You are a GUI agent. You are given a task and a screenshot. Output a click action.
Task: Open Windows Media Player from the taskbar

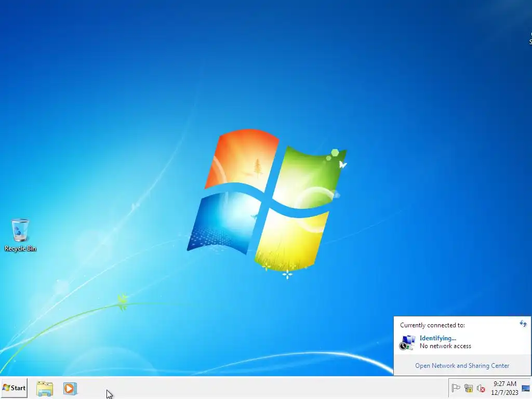70,389
